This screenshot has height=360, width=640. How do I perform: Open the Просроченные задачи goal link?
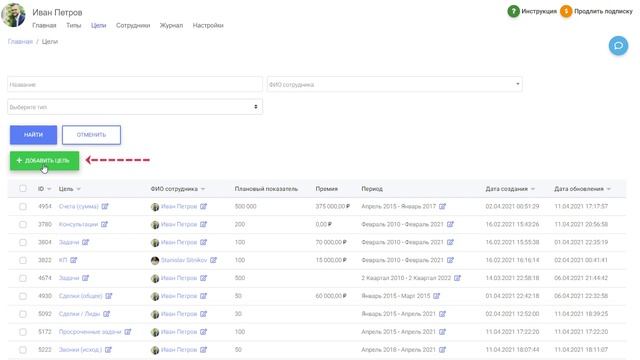(90, 332)
